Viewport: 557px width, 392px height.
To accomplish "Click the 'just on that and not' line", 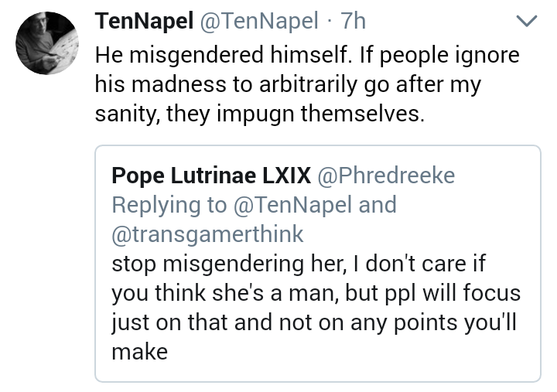I will (x=314, y=322).
